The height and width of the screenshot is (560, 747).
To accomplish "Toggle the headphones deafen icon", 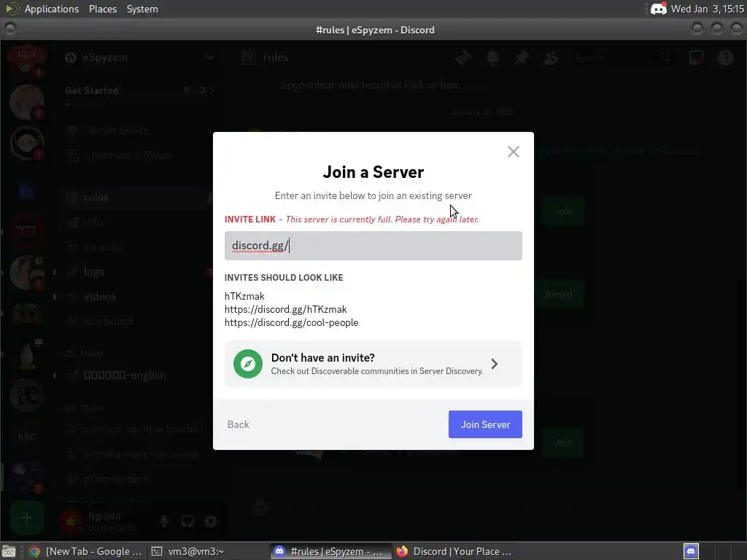I will click(x=187, y=521).
